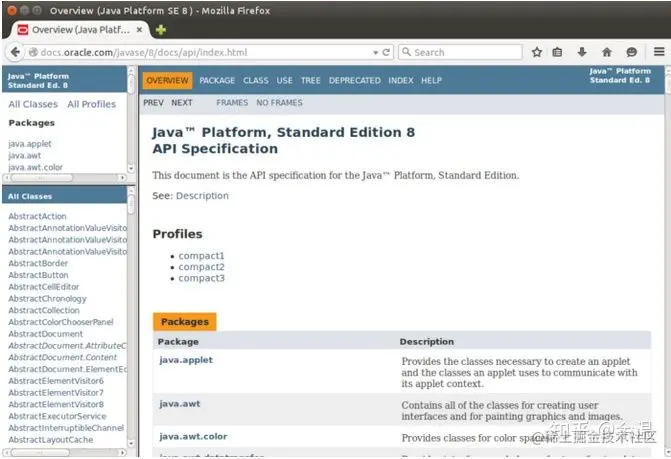This screenshot has height=459, width=671.
Task: Open the compact3 profile
Action: click(201, 278)
